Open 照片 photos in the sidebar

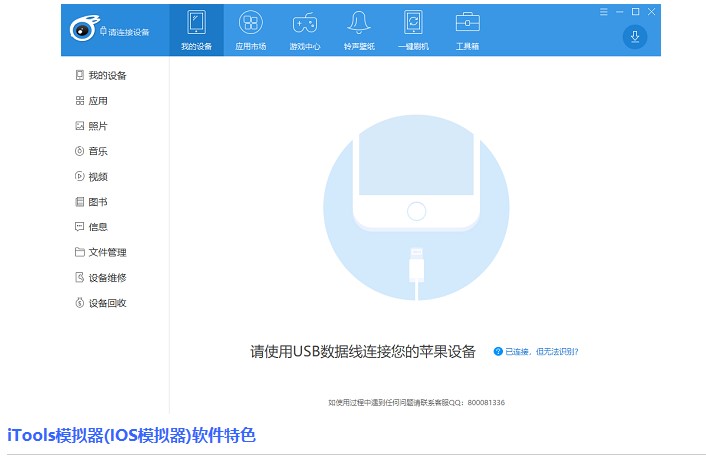click(91, 126)
